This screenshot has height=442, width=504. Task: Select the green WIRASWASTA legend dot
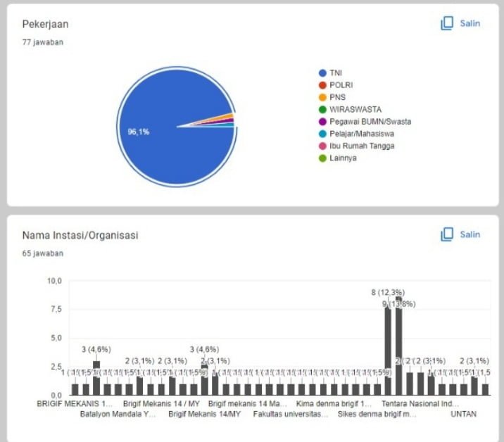322,109
